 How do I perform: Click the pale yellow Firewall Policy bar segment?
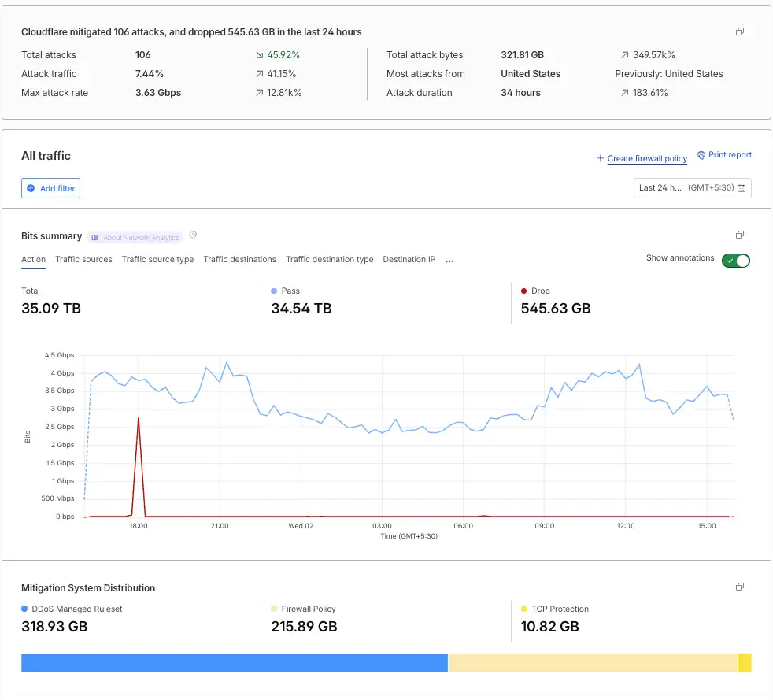(593, 663)
